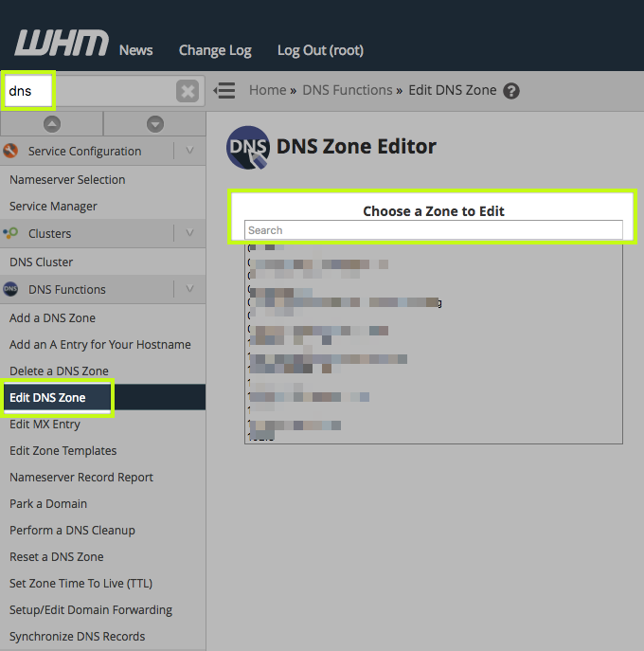
Task: Select Park a Domain
Action: pos(48,504)
